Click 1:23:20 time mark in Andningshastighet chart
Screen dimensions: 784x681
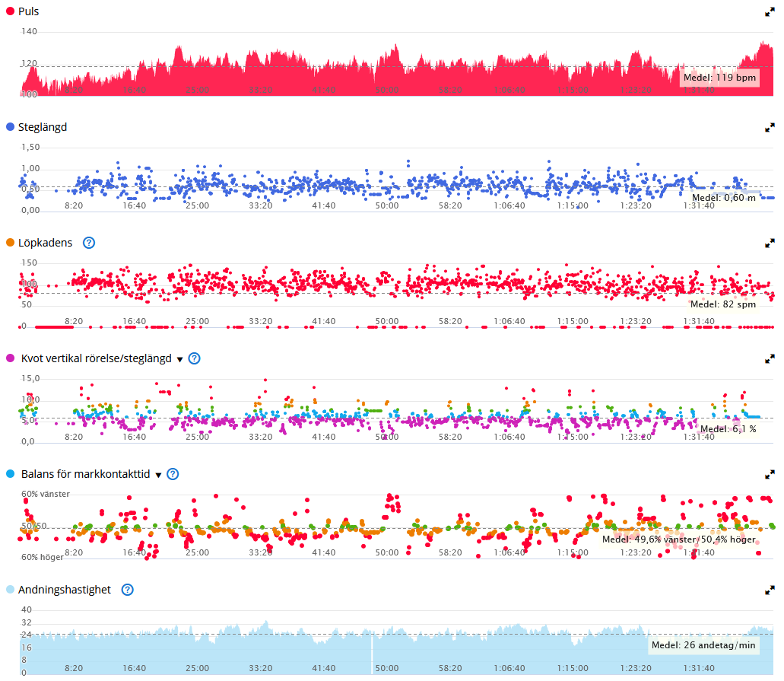pos(636,668)
